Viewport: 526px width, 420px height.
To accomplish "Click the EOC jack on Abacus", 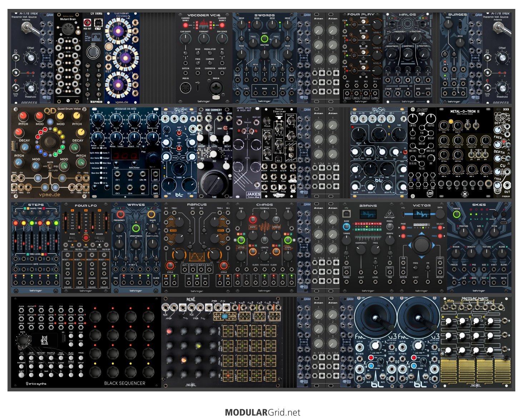I will pos(228,283).
